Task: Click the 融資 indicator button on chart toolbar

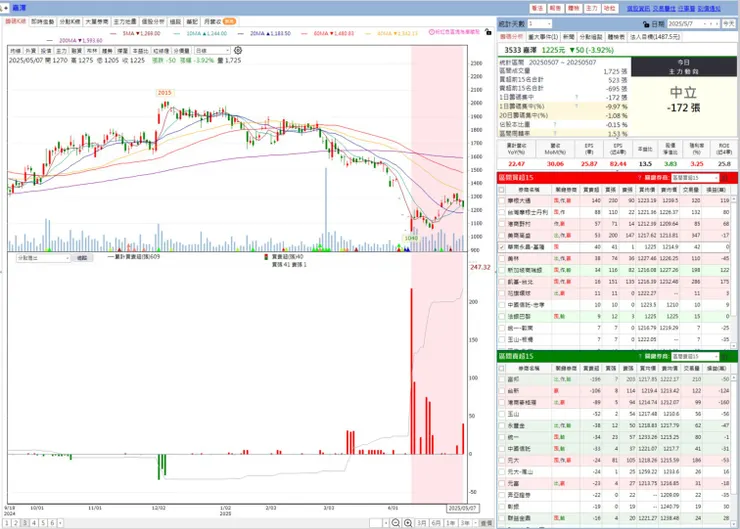Action: tap(76, 50)
